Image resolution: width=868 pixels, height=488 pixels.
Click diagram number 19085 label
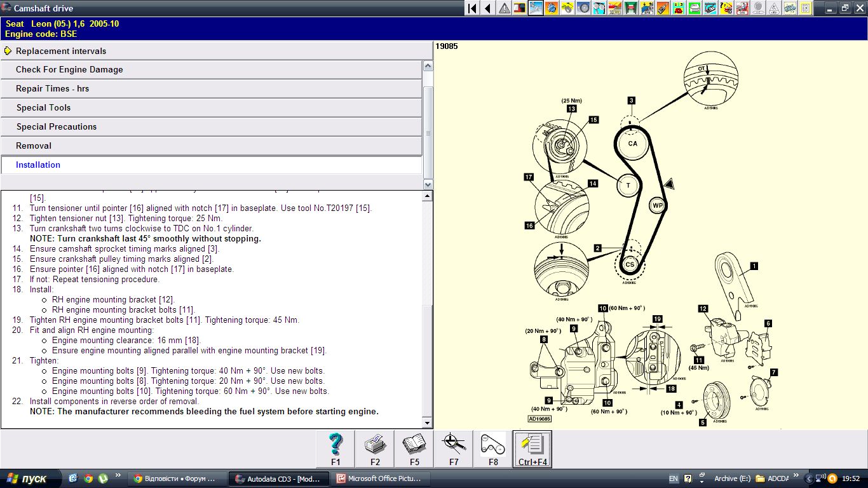click(447, 46)
